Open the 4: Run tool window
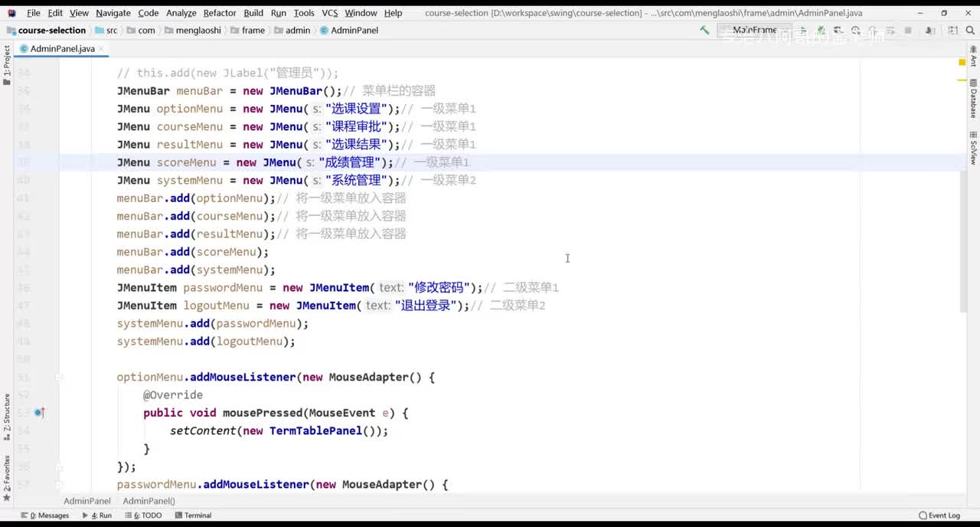This screenshot has height=527, width=980. click(x=96, y=516)
